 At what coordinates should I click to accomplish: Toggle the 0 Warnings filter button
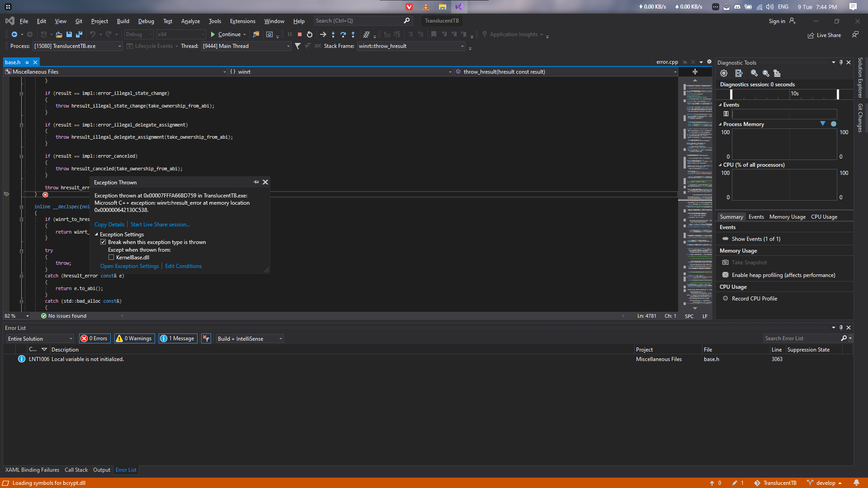click(134, 338)
